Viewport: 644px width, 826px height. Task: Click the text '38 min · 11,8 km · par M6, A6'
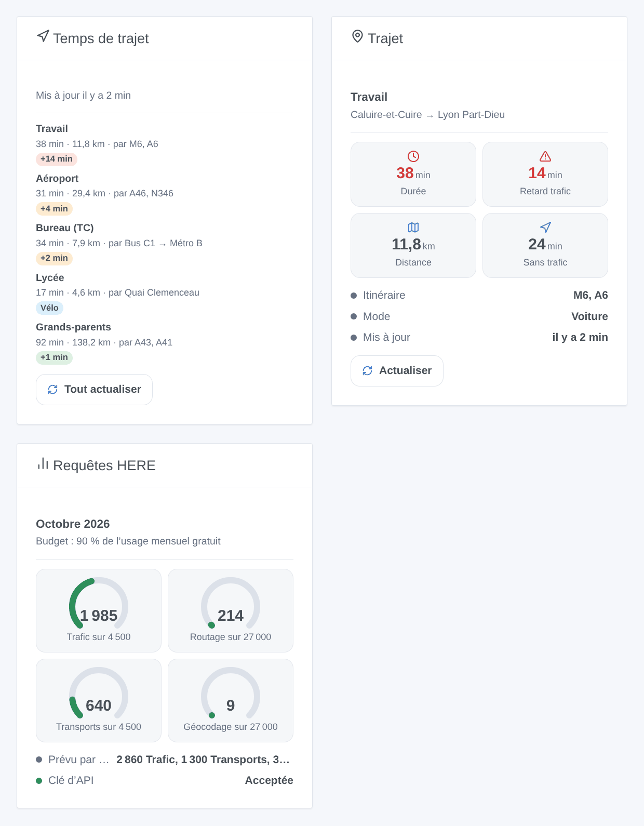[97, 144]
